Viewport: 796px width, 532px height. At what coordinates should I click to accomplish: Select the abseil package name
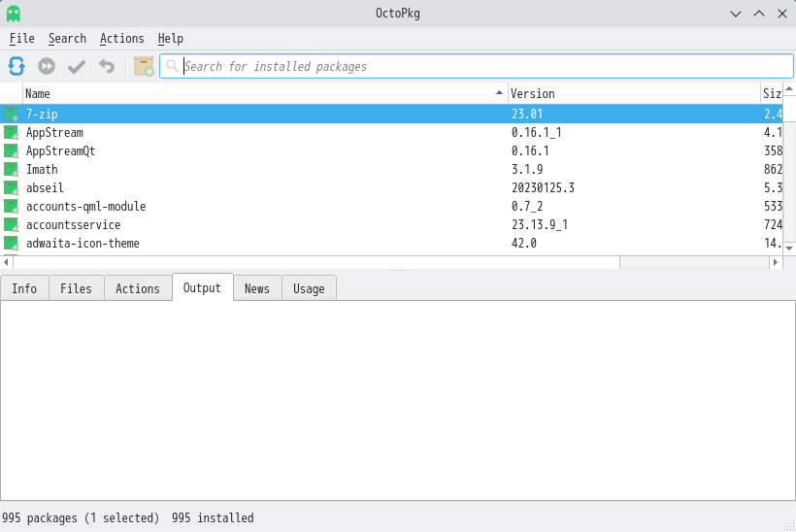[45, 187]
